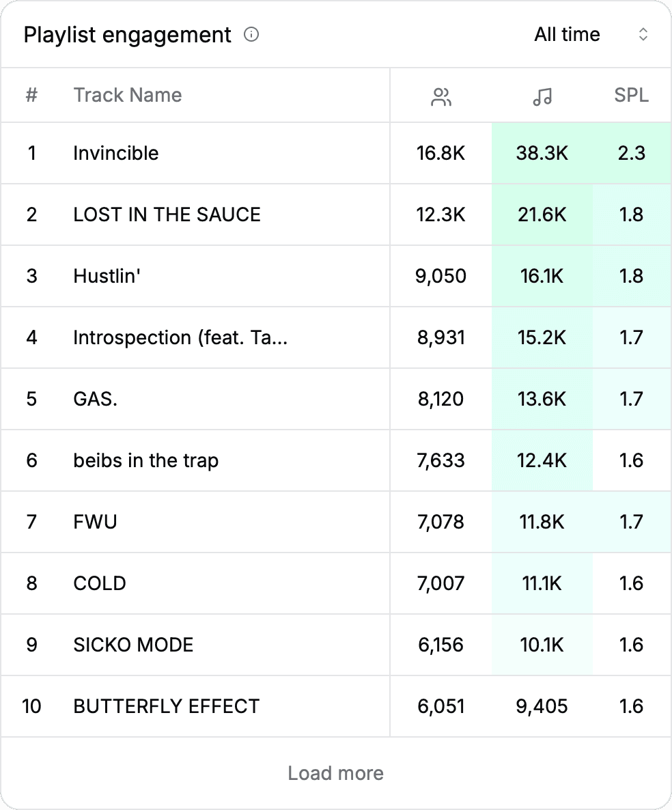Click beibs in the trap row
The width and height of the screenshot is (672, 810).
pyautogui.click(x=145, y=460)
